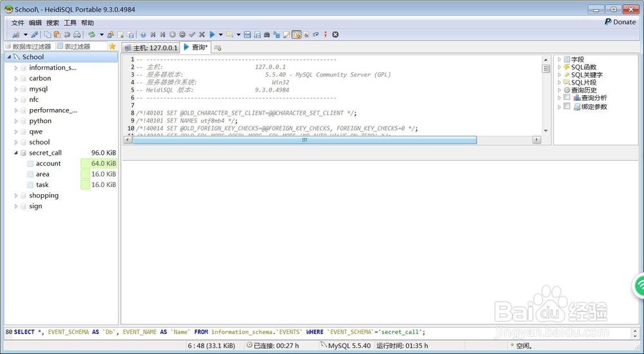
Task: Click the query editor scroll down arrow
Action: point(546,131)
